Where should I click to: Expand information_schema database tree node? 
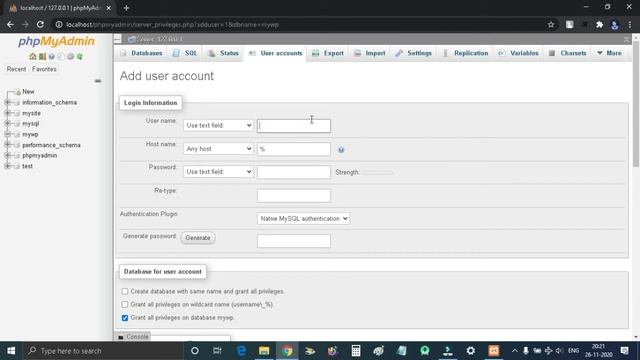(7, 102)
